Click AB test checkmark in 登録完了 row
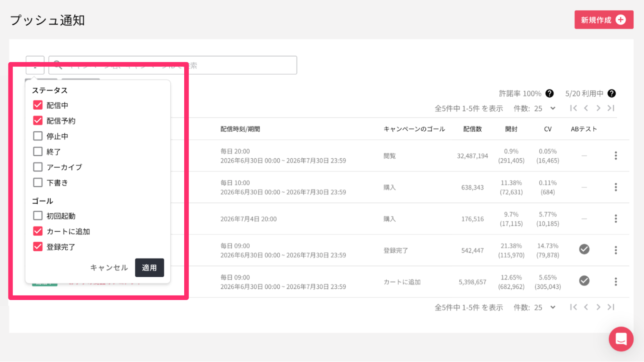The height and width of the screenshot is (362, 644). (584, 249)
